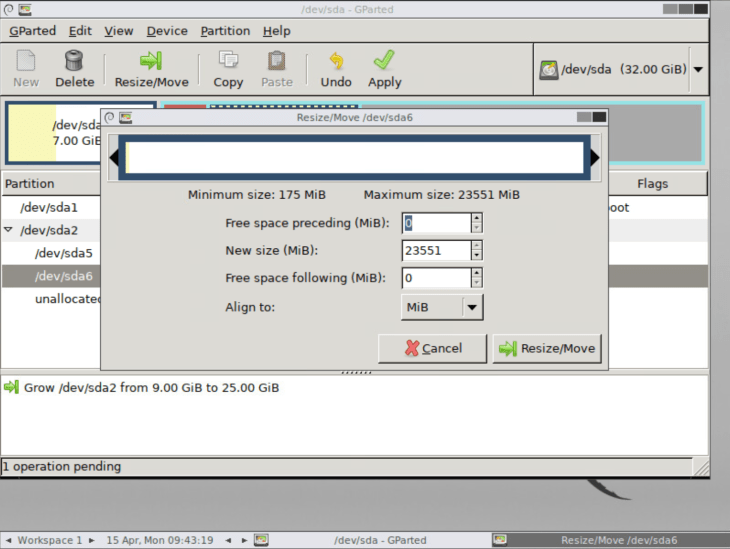
Task: Click the /dev/sda1 7.00 GiB graphic block
Action: pyautogui.click(x=54, y=133)
